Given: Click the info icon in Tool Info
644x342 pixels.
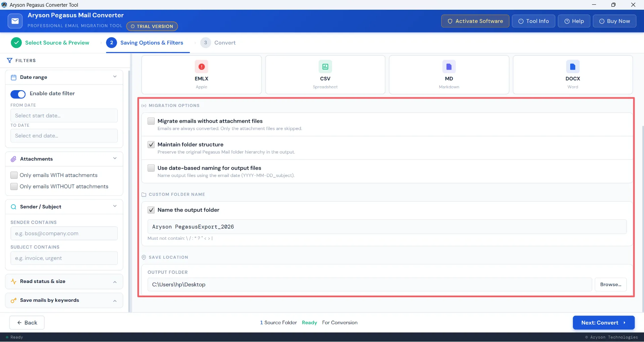Looking at the screenshot, I should 521,21.
